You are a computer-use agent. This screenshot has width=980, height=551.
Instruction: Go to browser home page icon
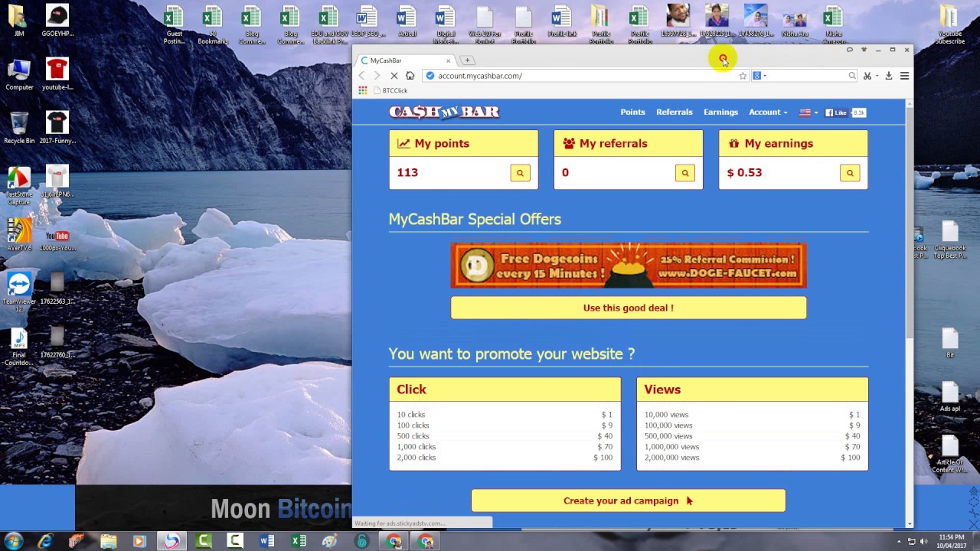coord(410,76)
